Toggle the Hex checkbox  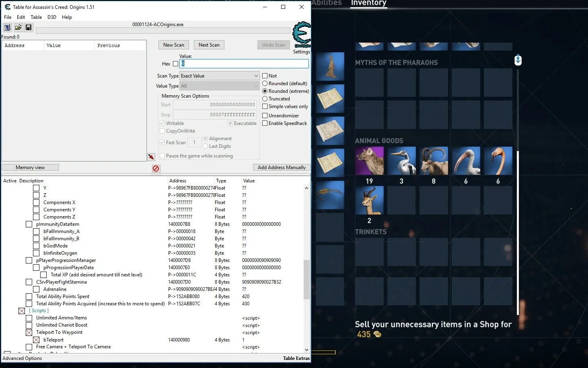click(175, 64)
